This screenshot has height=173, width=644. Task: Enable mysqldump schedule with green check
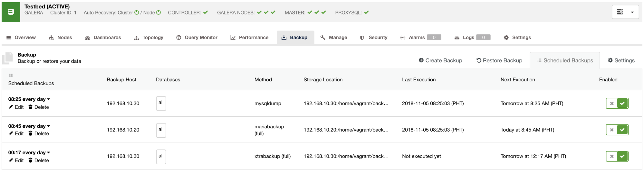622,103
